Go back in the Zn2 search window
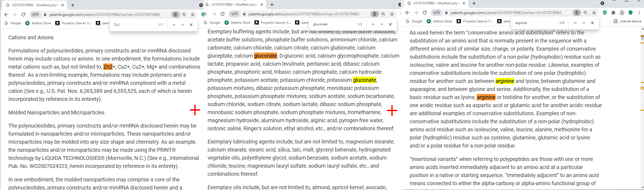Image resolution: width=644 pixels, height=190 pixels. click(x=6, y=15)
